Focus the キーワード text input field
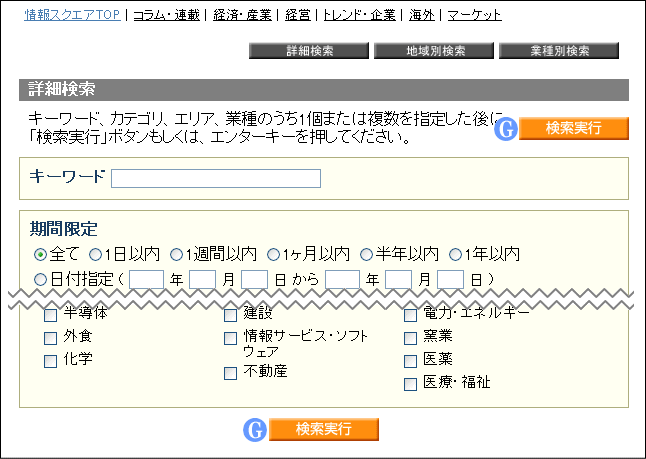The width and height of the screenshot is (646, 459). click(x=216, y=178)
